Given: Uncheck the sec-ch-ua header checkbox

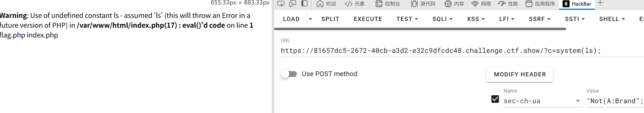Looking at the screenshot, I should 495,99.
